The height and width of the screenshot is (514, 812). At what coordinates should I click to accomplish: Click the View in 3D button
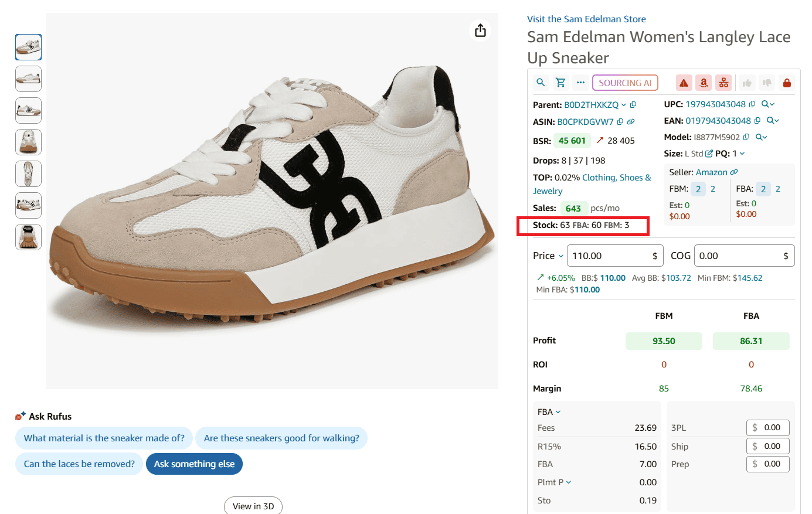[x=253, y=505]
